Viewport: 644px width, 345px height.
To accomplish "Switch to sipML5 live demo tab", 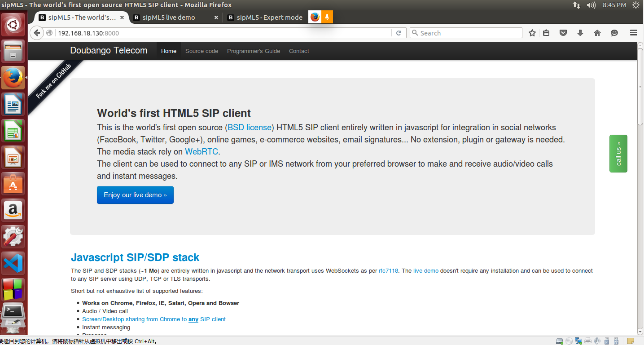I will 169,18.
